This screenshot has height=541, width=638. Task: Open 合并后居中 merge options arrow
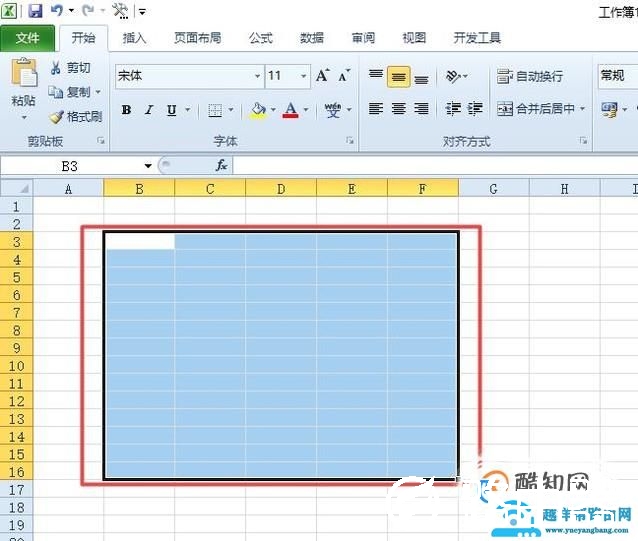[x=582, y=109]
